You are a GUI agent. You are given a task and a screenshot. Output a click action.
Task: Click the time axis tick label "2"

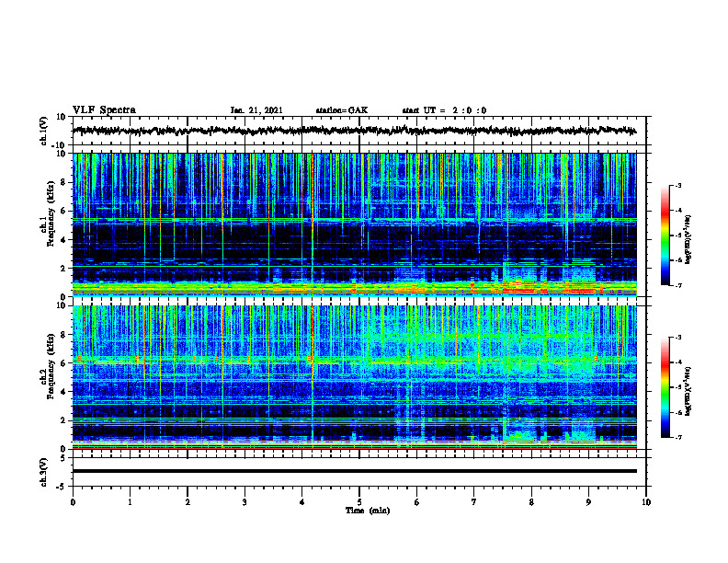[188, 502]
